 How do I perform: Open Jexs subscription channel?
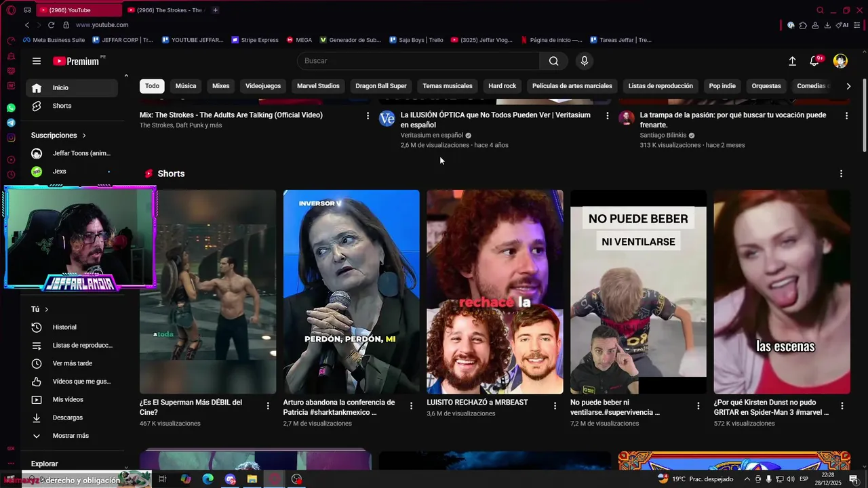72,171
